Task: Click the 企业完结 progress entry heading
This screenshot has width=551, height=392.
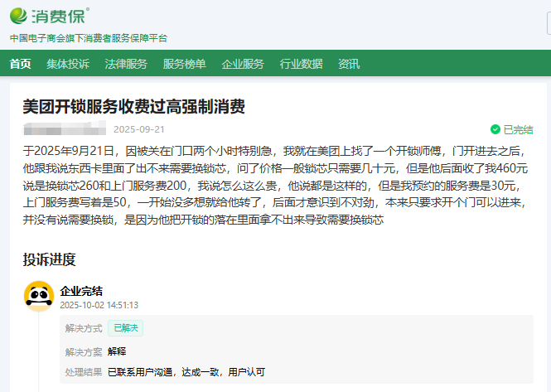Action: pyautogui.click(x=81, y=290)
